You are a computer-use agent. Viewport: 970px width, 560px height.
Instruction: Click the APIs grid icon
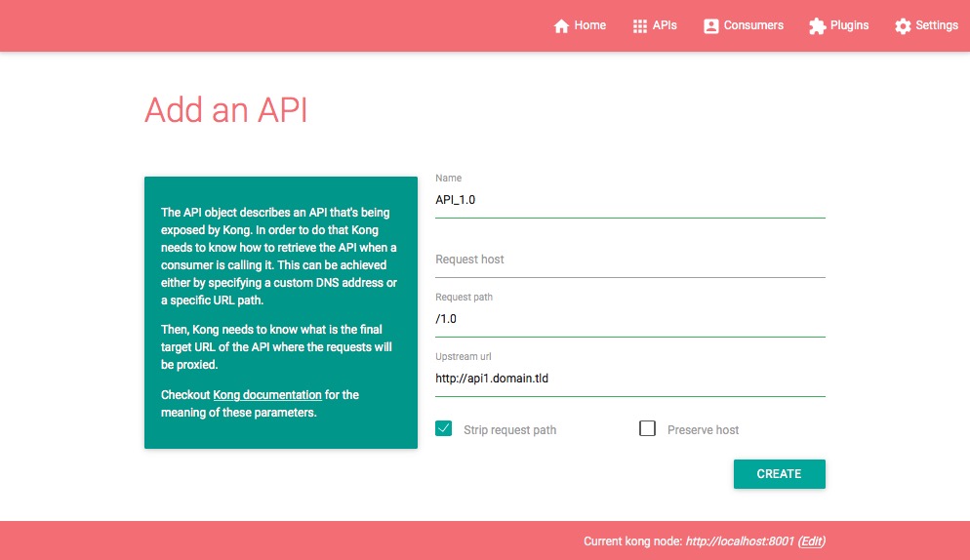click(640, 26)
